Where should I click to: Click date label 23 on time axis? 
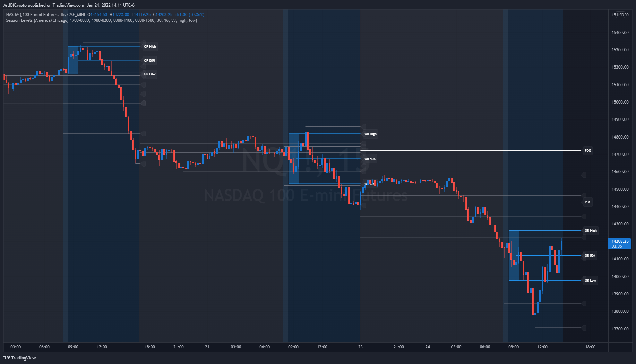click(x=360, y=347)
